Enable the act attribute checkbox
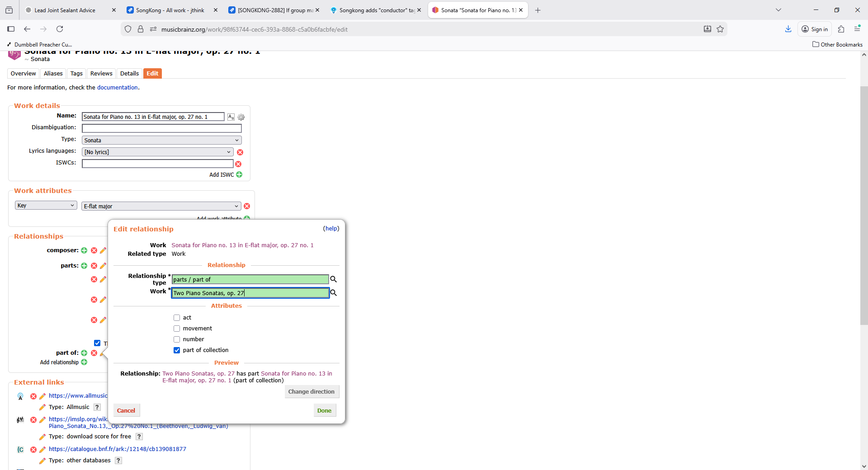Screen dimensions: 868x470 point(177,318)
